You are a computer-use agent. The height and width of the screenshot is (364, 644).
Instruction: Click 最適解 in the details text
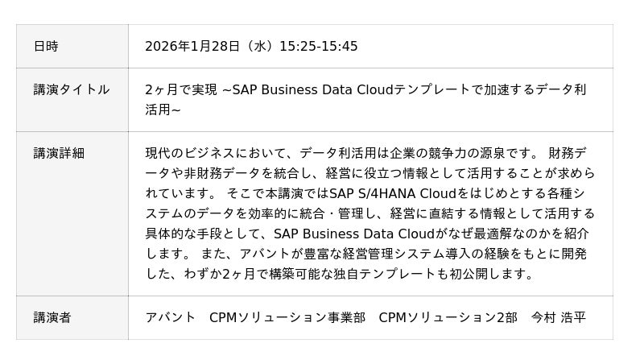pyautogui.click(x=494, y=234)
